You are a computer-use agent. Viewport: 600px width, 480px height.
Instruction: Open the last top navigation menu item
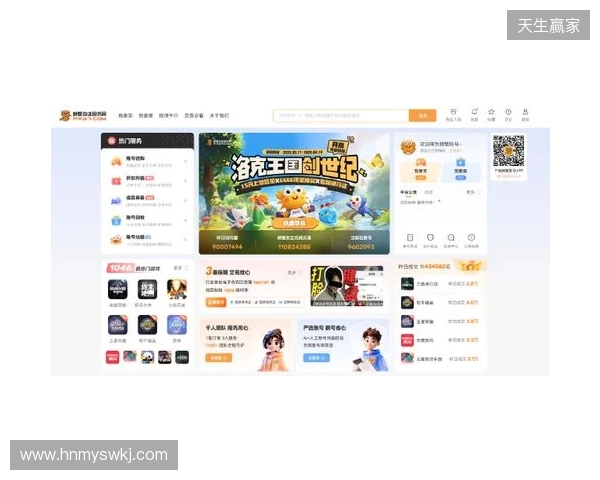click(219, 115)
